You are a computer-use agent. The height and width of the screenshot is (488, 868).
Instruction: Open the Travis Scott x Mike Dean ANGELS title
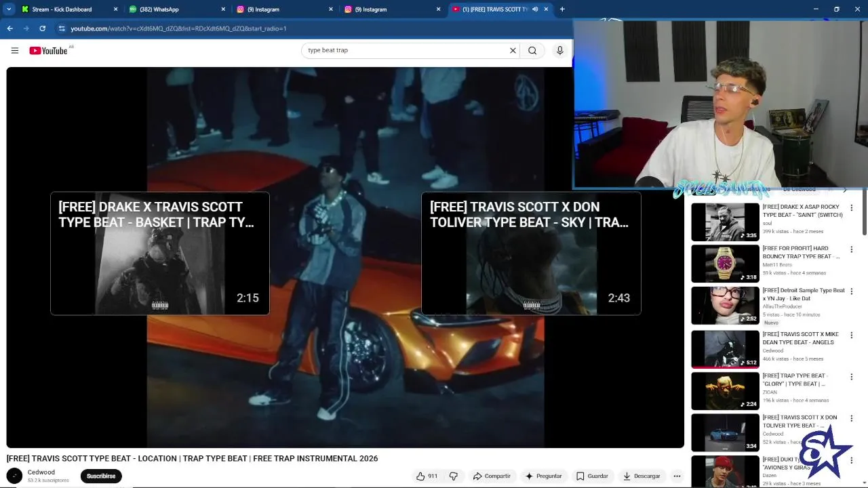coord(800,338)
